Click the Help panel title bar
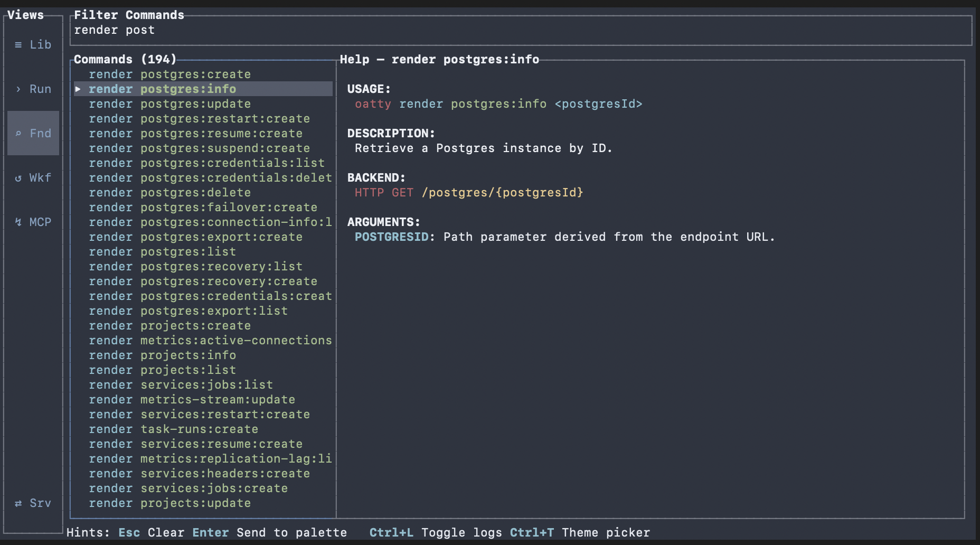 440,59
